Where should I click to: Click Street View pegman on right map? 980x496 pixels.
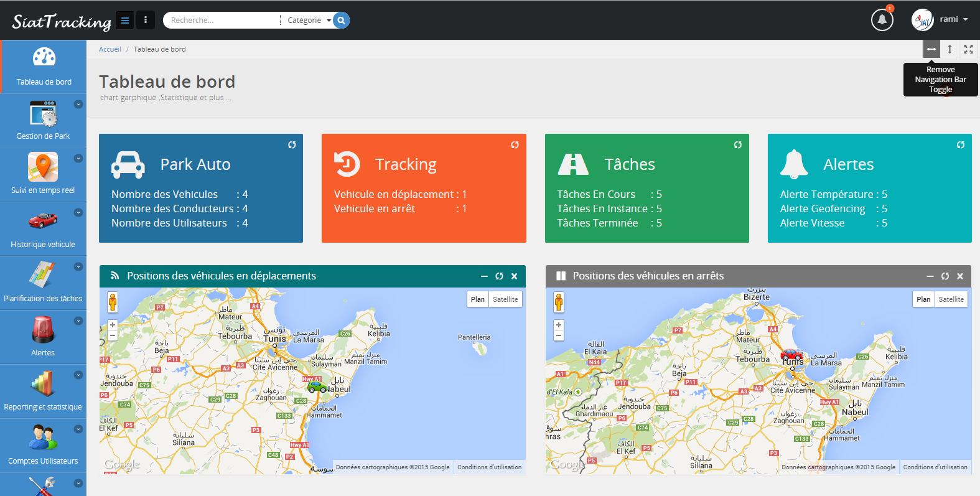coord(559,302)
